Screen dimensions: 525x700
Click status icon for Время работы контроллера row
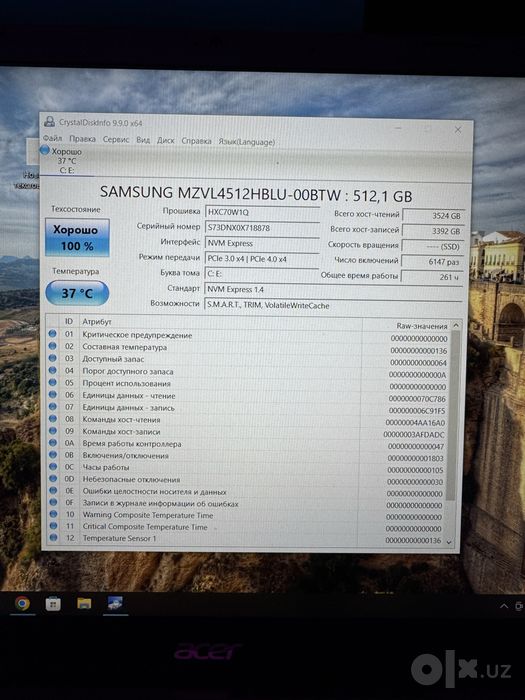(53, 443)
